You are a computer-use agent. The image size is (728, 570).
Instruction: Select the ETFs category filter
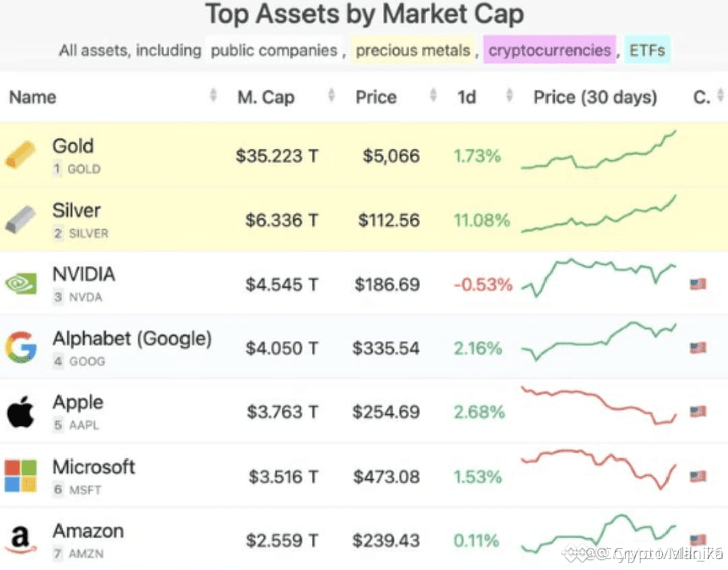pyautogui.click(x=647, y=49)
